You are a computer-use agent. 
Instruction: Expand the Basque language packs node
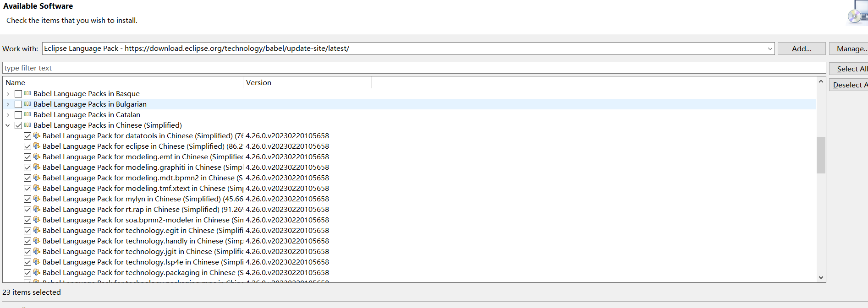(8, 94)
